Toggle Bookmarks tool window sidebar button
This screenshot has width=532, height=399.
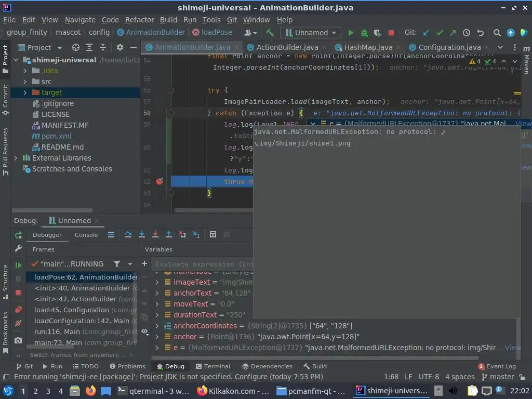click(5, 332)
